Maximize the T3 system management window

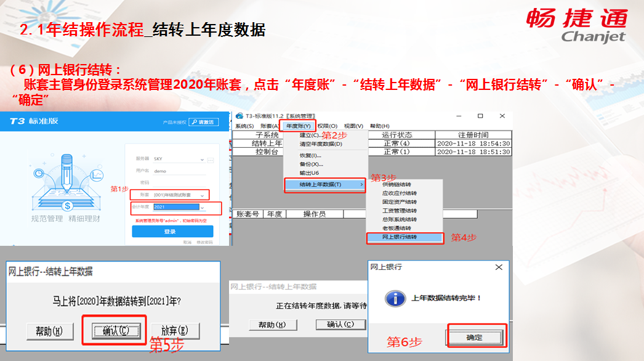(480, 116)
